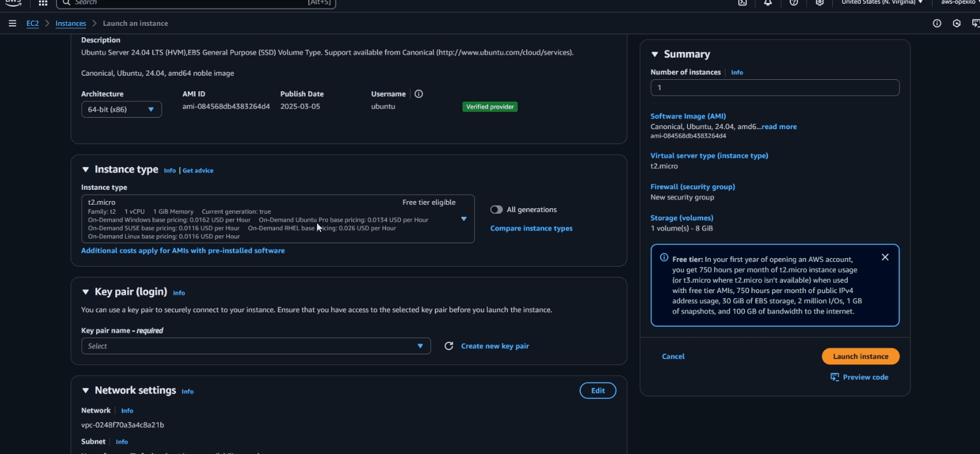Viewport: 980px width, 454px height.
Task: Edit the Network settings
Action: coord(597,390)
